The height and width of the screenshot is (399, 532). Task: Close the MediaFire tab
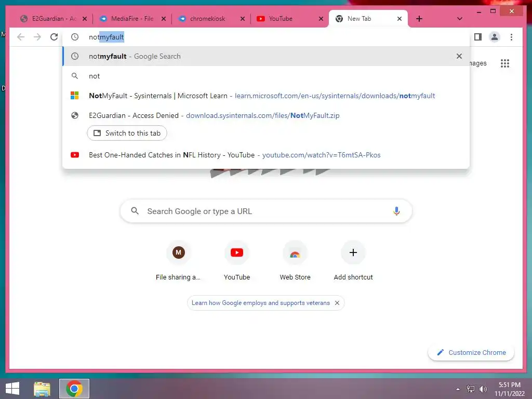click(164, 19)
